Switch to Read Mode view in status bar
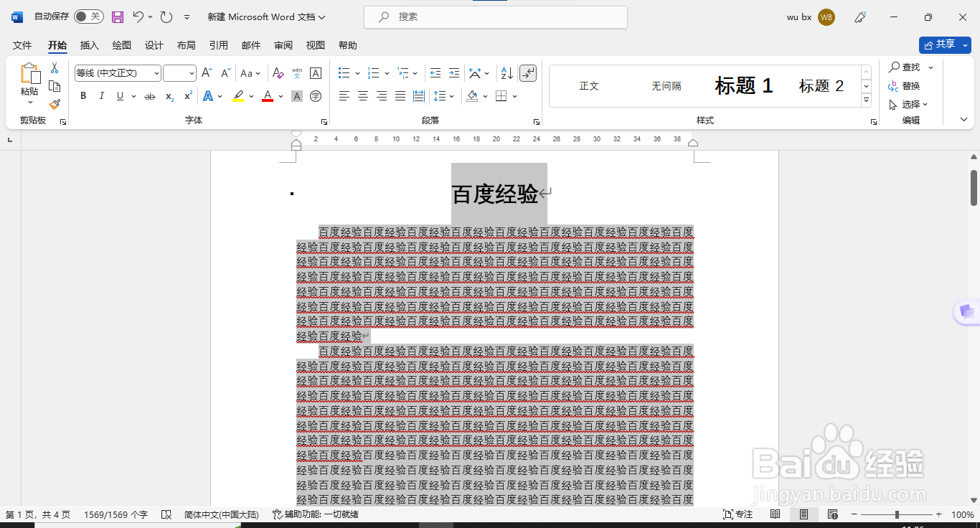Viewport: 980px width, 528px height. (776, 514)
